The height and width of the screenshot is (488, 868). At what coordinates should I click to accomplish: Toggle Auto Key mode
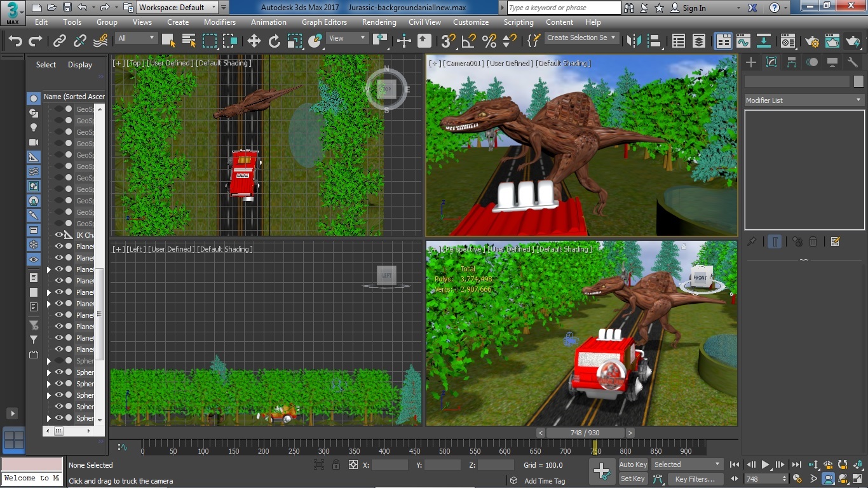tap(633, 464)
